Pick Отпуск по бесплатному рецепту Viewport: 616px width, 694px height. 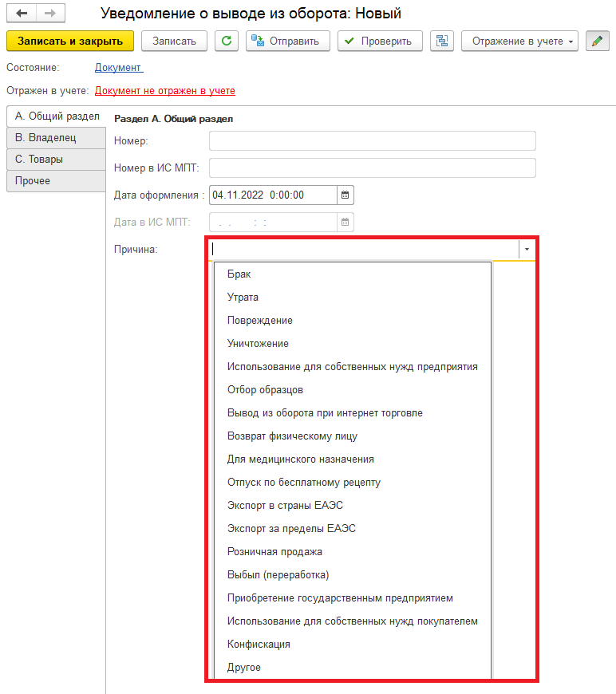(x=353, y=483)
